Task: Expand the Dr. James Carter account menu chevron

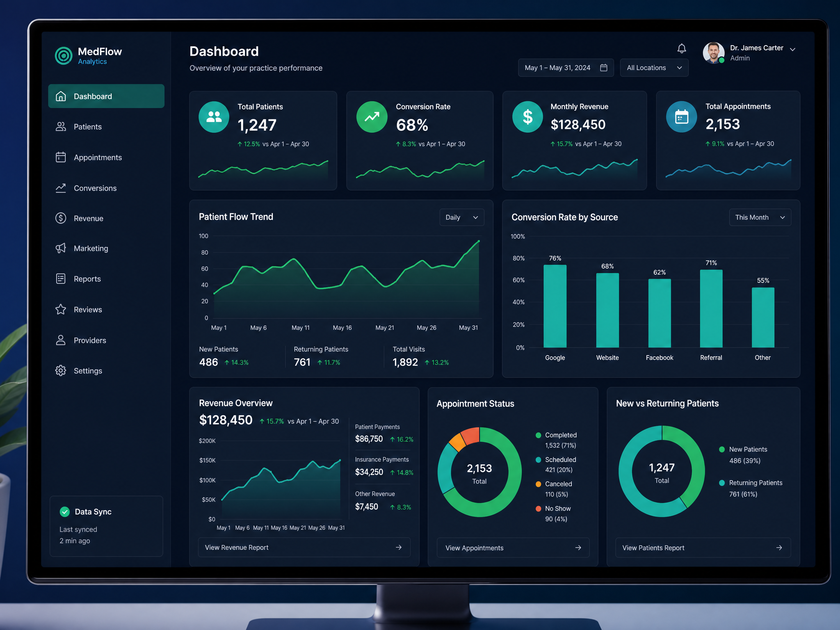Action: click(x=792, y=49)
